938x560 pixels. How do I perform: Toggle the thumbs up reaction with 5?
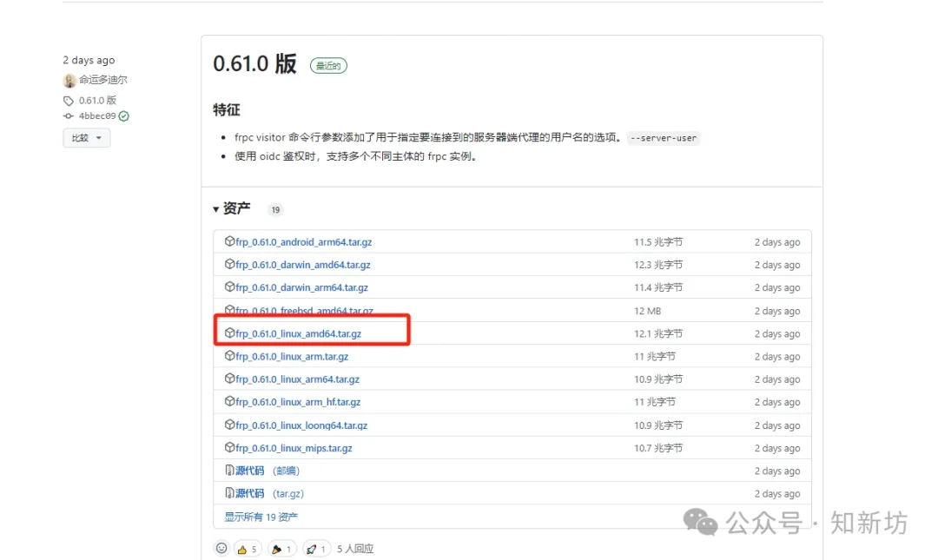tap(247, 549)
